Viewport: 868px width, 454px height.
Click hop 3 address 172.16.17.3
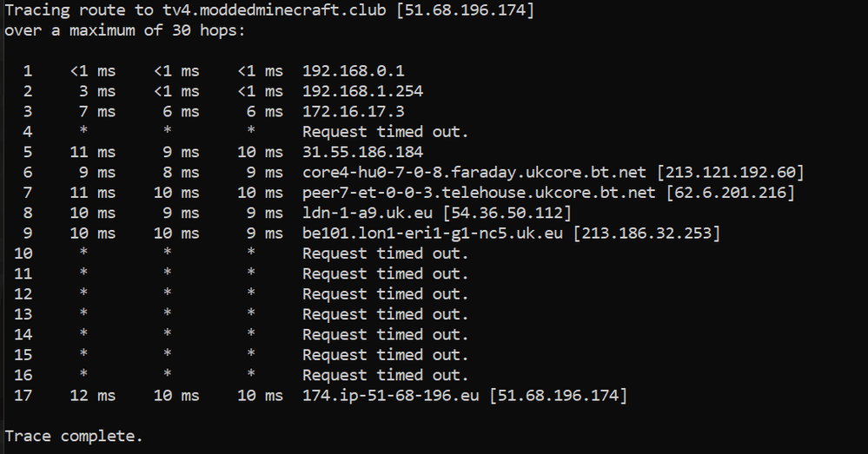click(353, 112)
